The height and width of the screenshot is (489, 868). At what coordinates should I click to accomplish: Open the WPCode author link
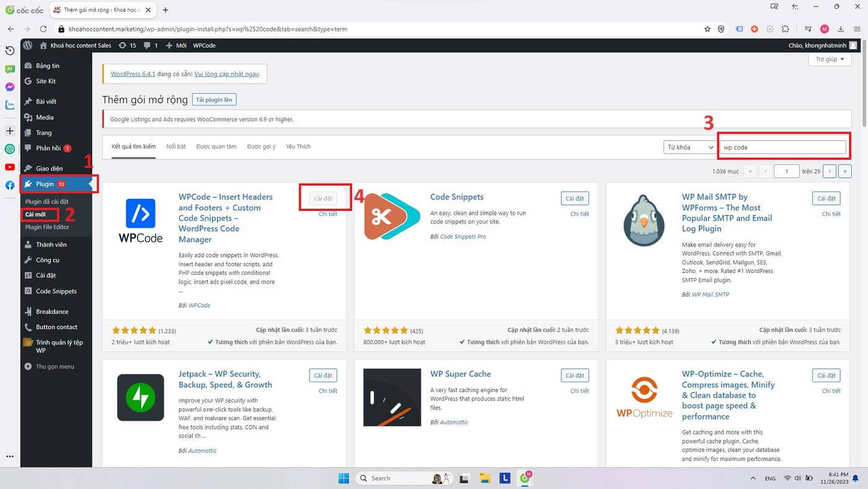click(199, 305)
